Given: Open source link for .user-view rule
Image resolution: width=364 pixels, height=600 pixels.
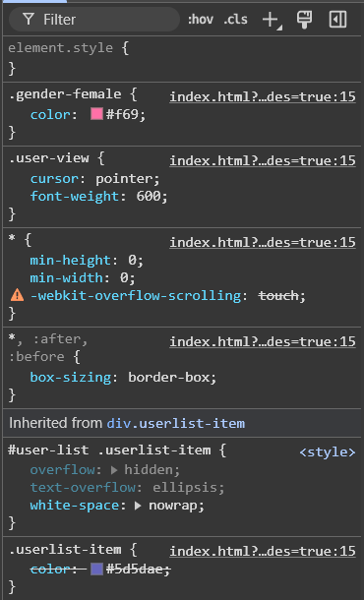Looking at the screenshot, I should pos(263,160).
